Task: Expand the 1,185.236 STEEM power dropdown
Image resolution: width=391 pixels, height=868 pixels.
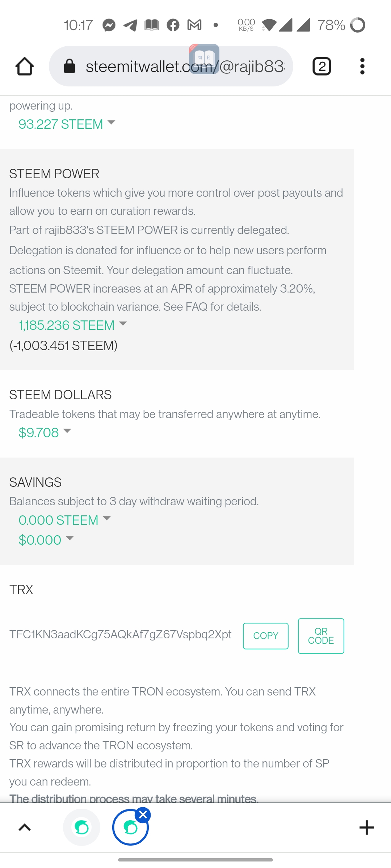Action: [x=72, y=325]
